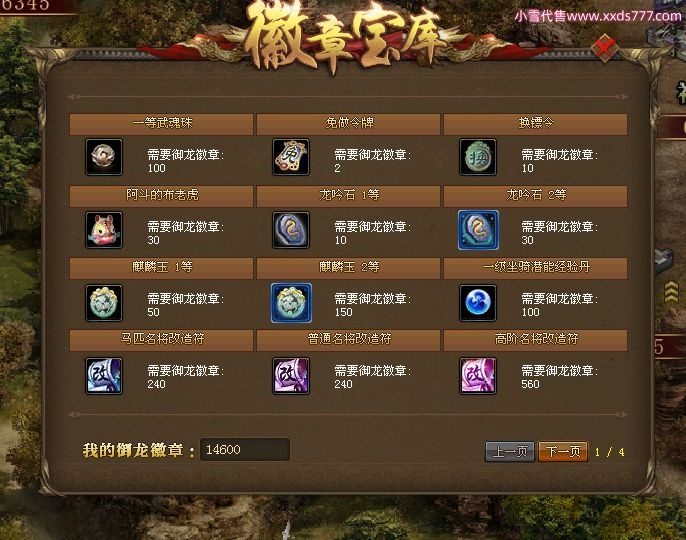Choose the 麒麟玉 2等 jade icon
This screenshot has width=686, height=540.
point(291,303)
